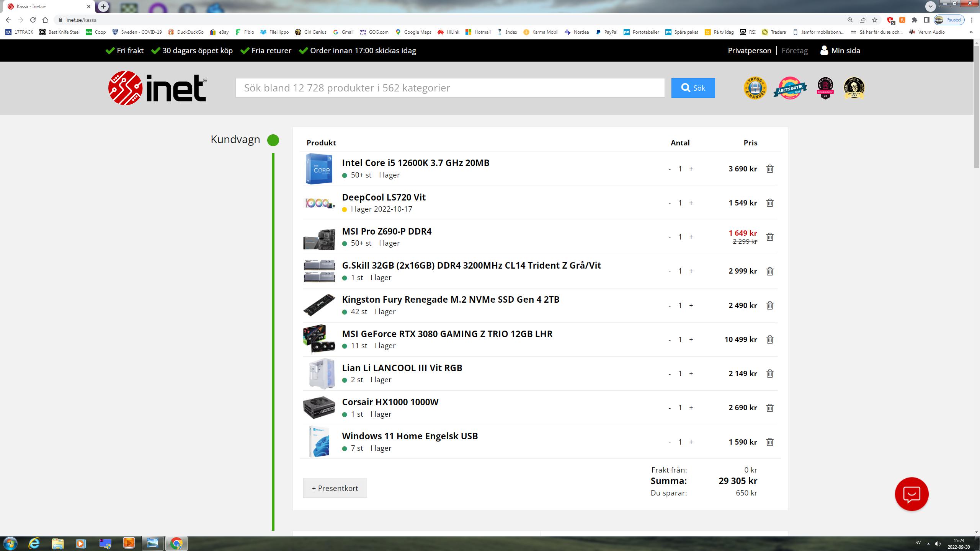The image size is (980, 551).
Task: Remove Corsair HX1000 1000W with trash icon
Action: point(770,408)
